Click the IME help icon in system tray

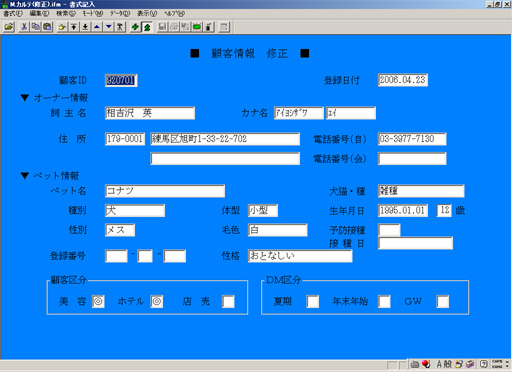point(483,364)
